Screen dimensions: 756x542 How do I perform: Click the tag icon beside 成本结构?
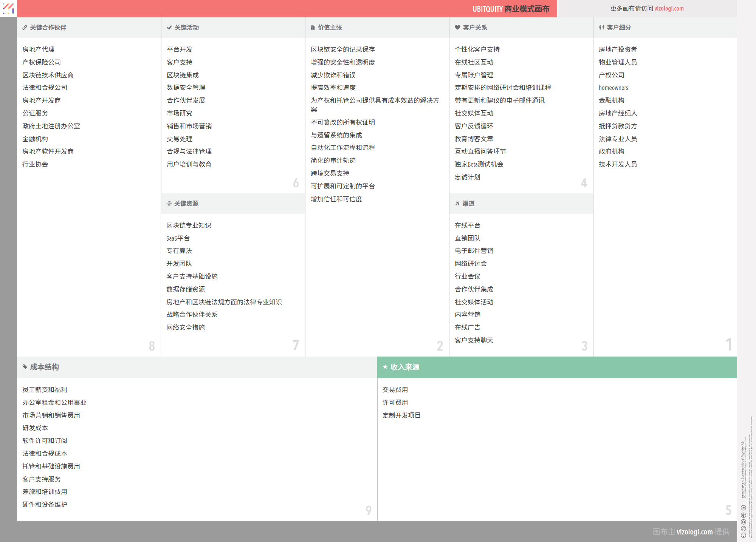(x=25, y=367)
